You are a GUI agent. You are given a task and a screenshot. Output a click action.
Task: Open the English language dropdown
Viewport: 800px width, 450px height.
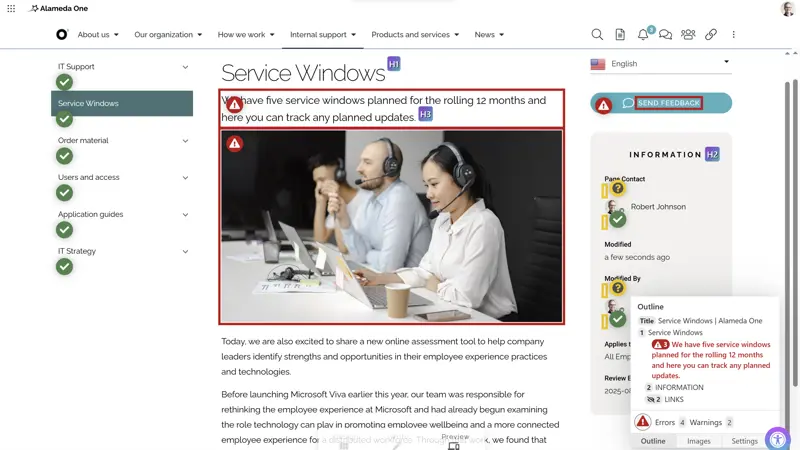pos(661,64)
